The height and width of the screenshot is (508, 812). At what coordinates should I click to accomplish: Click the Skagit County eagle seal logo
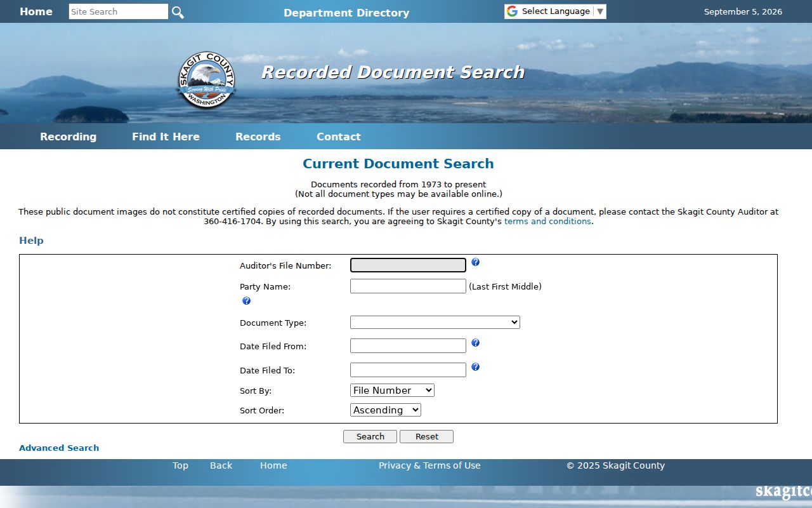point(206,80)
